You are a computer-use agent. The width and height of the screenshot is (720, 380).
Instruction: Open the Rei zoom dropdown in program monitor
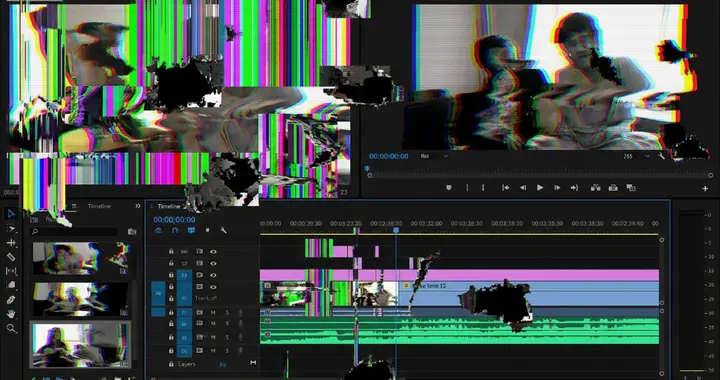[x=433, y=156]
